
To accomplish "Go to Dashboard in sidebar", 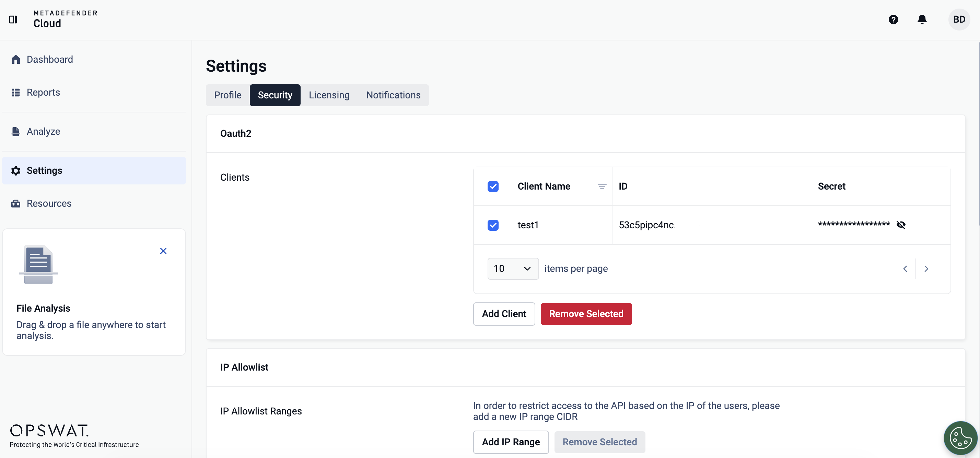I will point(49,59).
